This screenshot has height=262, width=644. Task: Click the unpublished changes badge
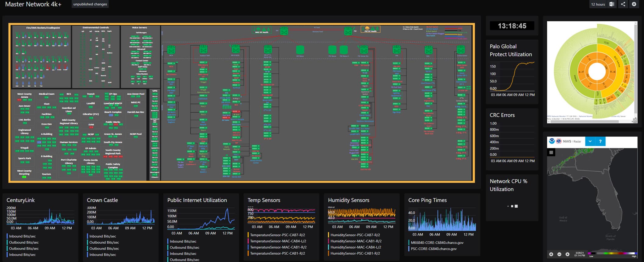pos(90,4)
